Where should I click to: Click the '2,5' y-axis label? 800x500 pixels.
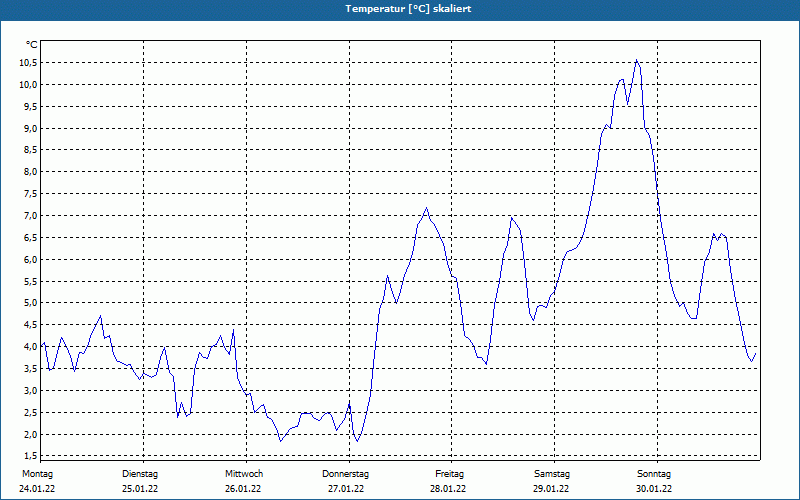(x=31, y=413)
